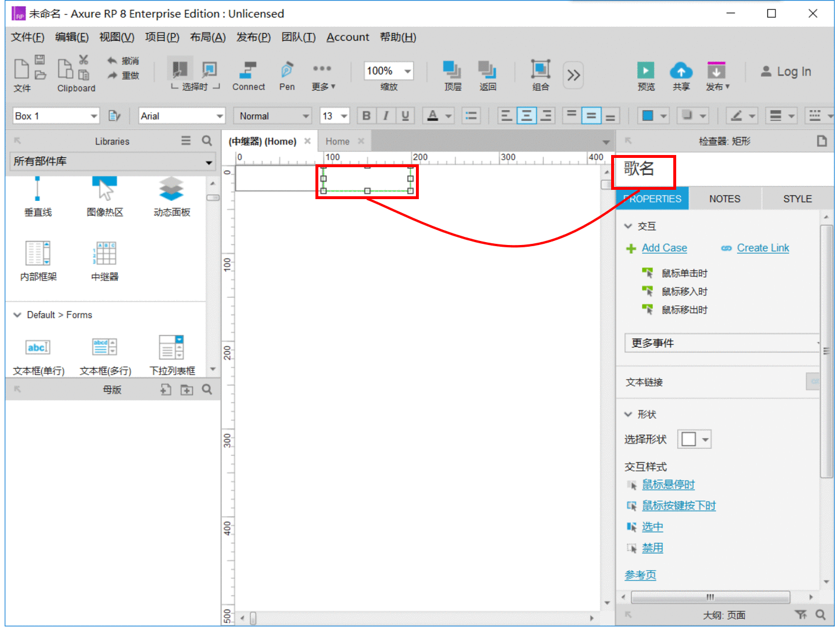Screen dimensions: 840x627
Task: Select the contained selection mode tool
Action: [x=209, y=70]
